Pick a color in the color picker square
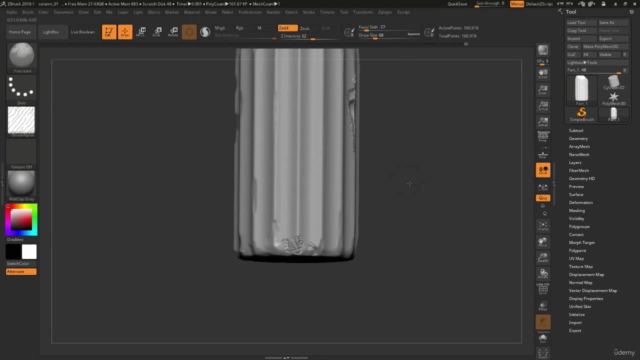 (21, 220)
